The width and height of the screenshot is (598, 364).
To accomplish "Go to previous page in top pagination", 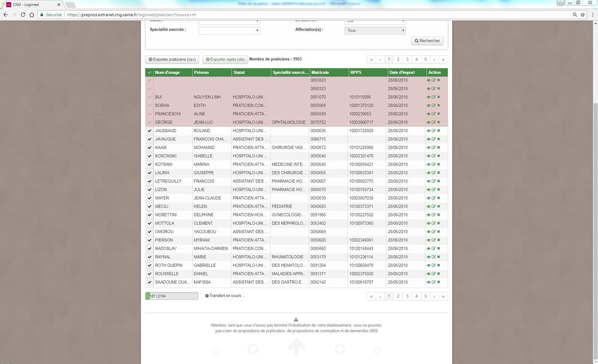I will tap(380, 59).
